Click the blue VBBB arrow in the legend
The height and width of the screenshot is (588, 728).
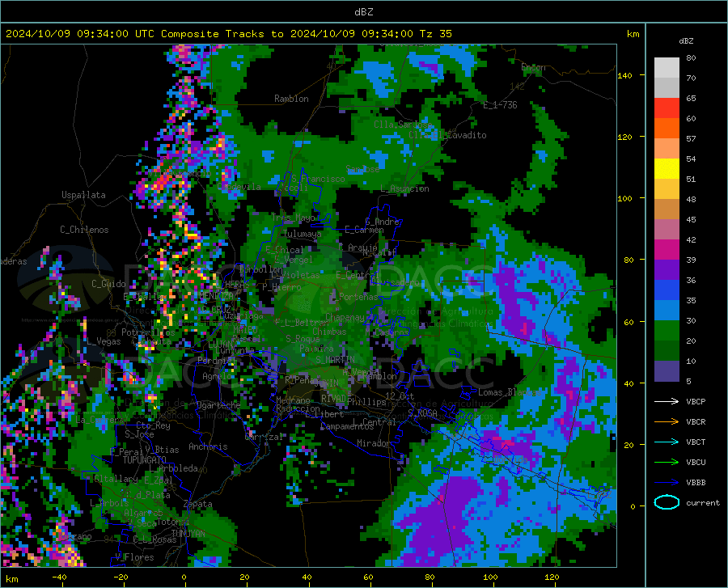click(x=667, y=482)
